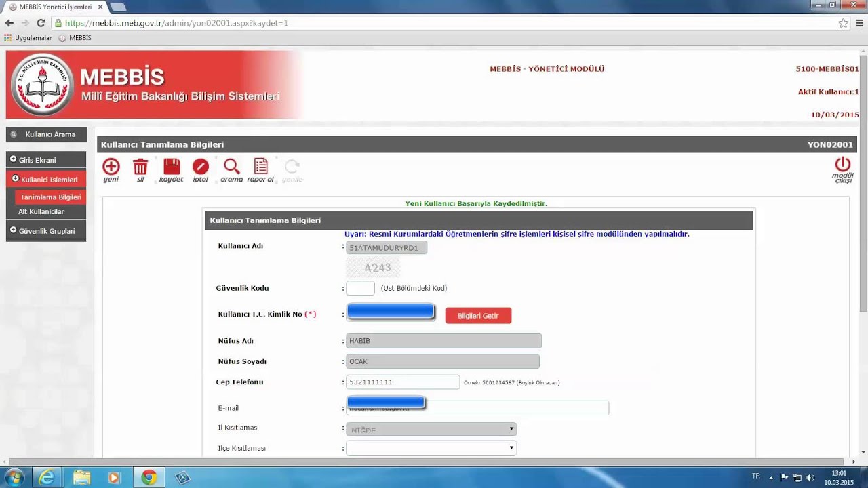Click the Cep Telefonu input field
The height and width of the screenshot is (488, 868).
[x=403, y=382]
